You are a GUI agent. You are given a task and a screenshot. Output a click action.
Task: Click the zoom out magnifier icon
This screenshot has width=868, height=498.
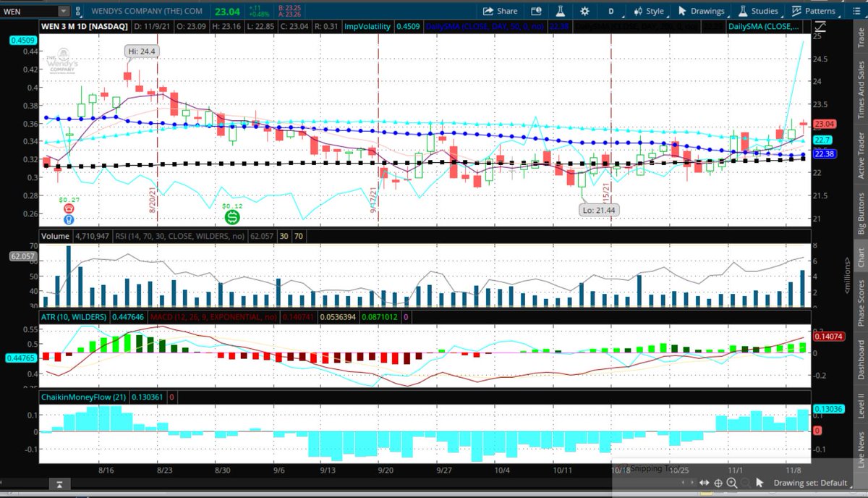(744, 483)
